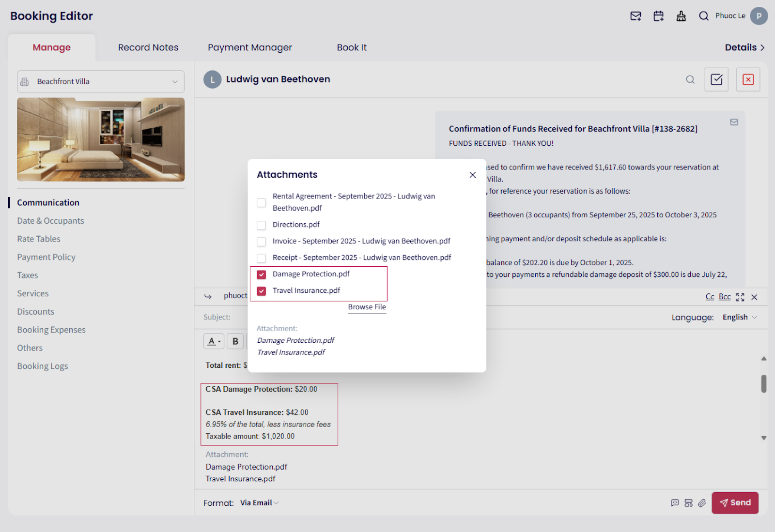775x532 pixels.
Task: Uncheck the Travel Insurance.pdf checkbox
Action: tap(262, 291)
